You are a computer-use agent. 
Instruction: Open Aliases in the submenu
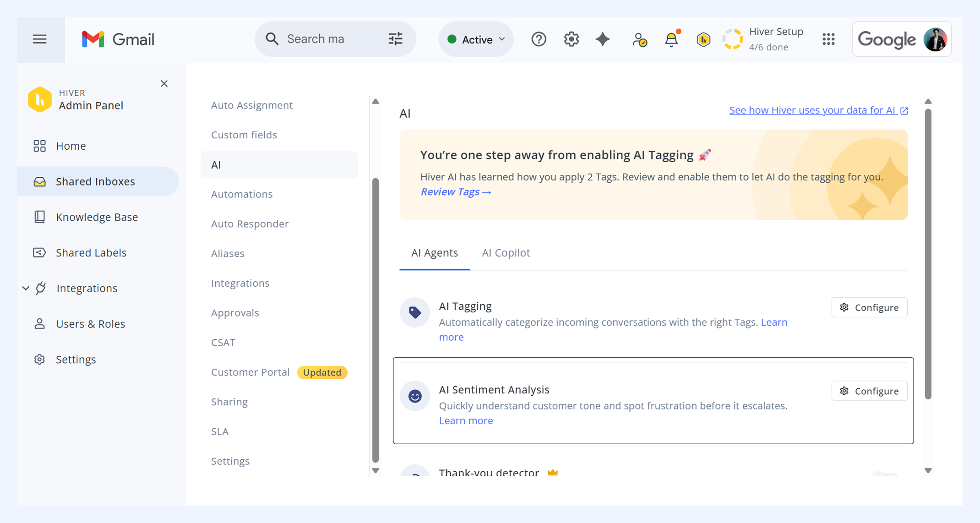coord(228,254)
